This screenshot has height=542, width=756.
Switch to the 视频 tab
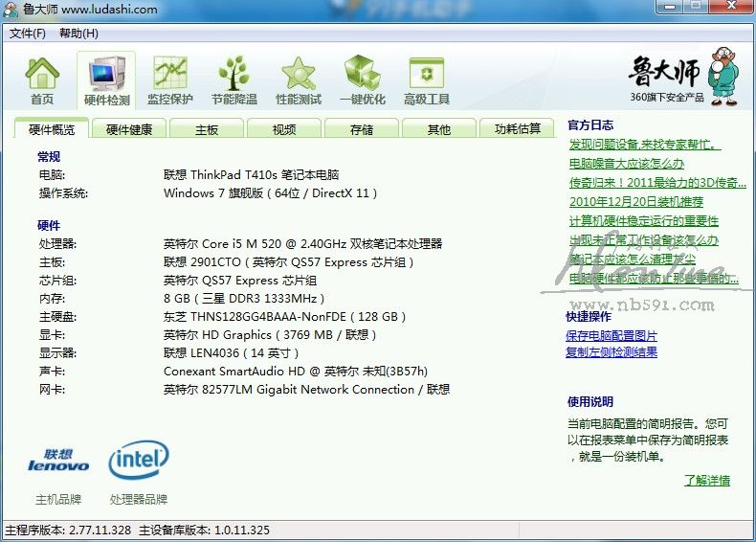(284, 129)
